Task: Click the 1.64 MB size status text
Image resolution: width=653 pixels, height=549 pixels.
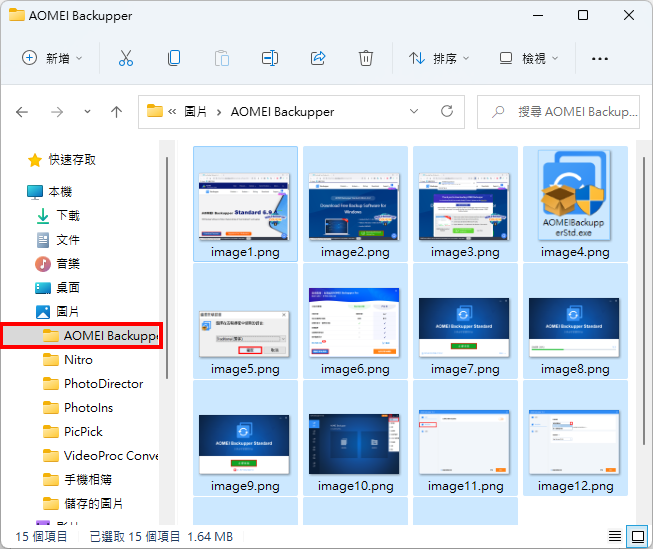Action: pos(210,537)
